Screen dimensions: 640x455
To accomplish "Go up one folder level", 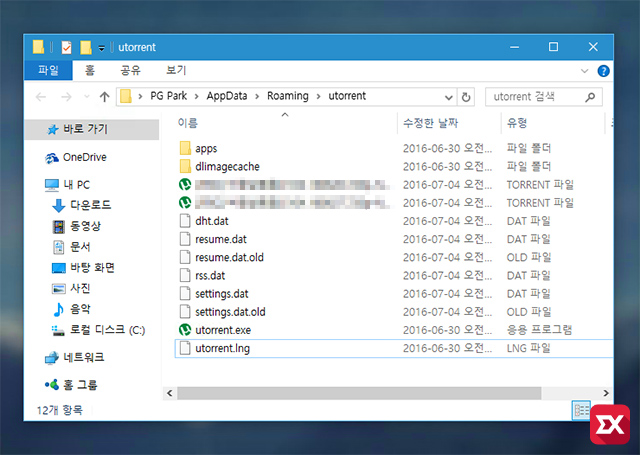I will [x=104, y=97].
